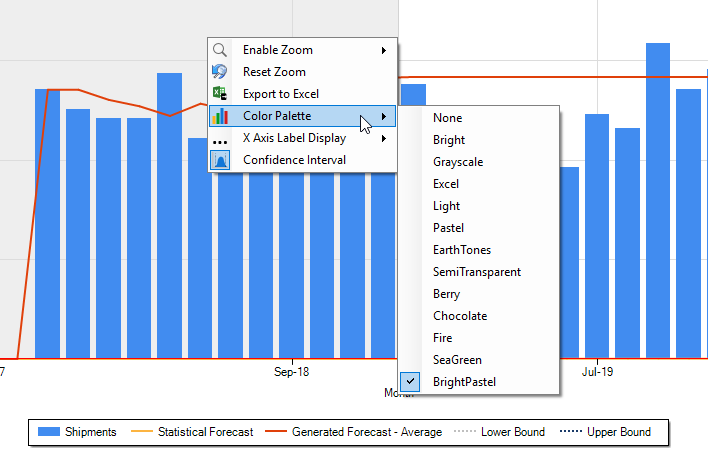
Task: Select the Bright palette
Action: point(479,140)
